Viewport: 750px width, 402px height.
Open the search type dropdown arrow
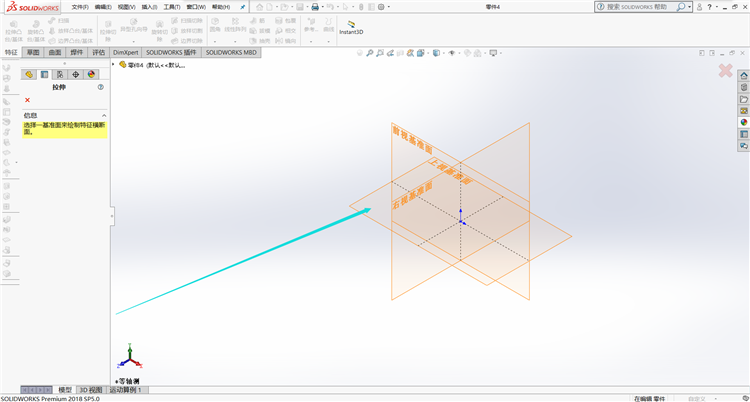[689, 7]
